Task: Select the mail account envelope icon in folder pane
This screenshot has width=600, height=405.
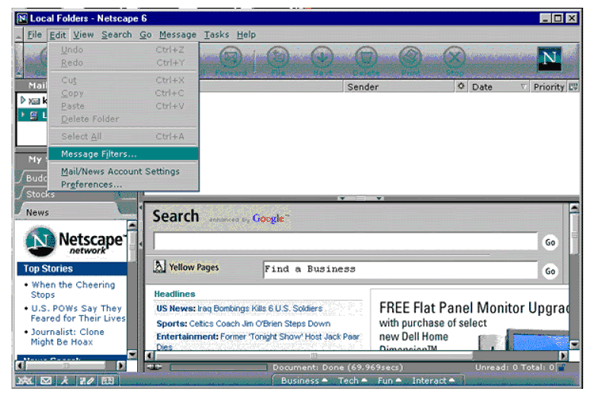Action: pos(34,101)
